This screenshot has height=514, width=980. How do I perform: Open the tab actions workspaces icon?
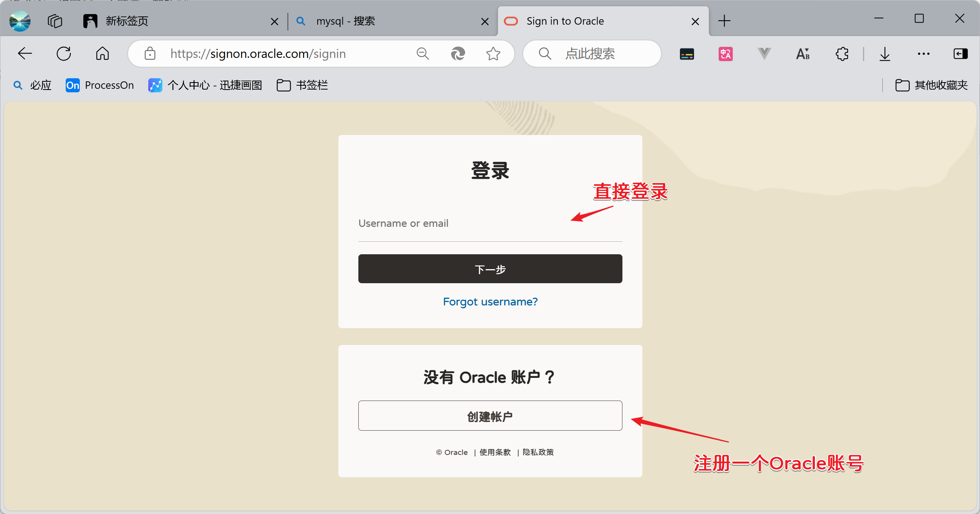click(55, 21)
